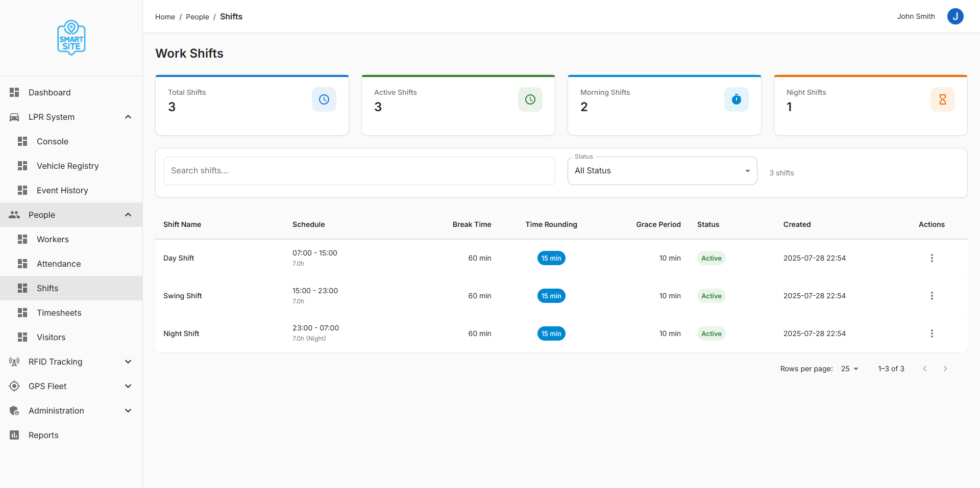The height and width of the screenshot is (488, 980).
Task: Click the Morning Shifts stopwatch icon
Action: coord(737,99)
